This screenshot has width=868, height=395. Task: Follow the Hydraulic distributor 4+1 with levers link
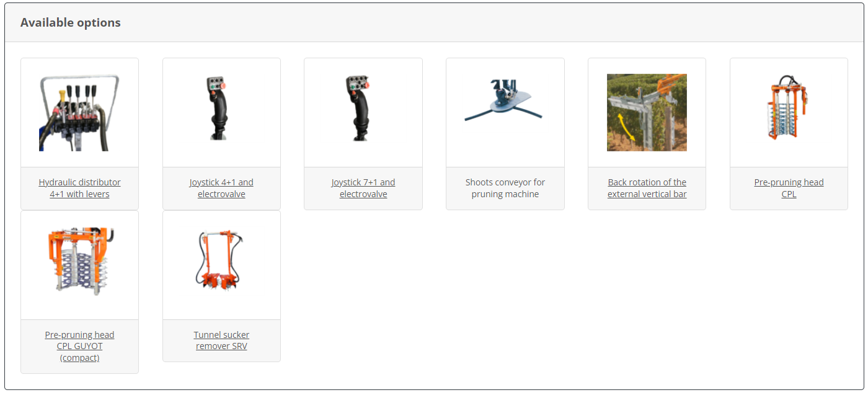79,189
